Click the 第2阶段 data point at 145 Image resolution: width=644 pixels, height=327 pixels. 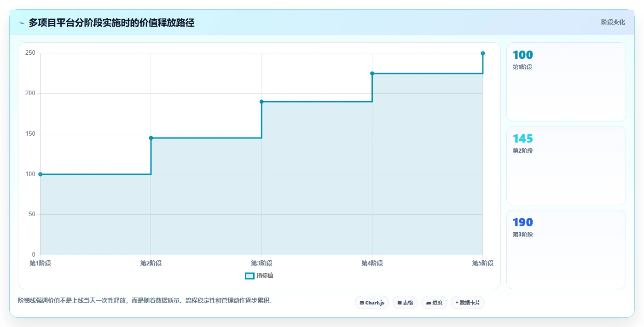tap(151, 138)
